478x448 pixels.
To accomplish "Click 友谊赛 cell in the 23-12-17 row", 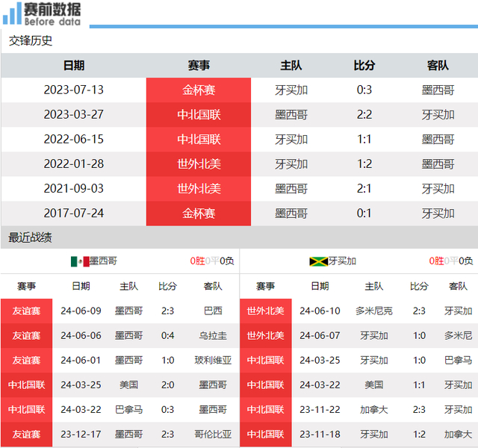I will pyautogui.click(x=27, y=435).
